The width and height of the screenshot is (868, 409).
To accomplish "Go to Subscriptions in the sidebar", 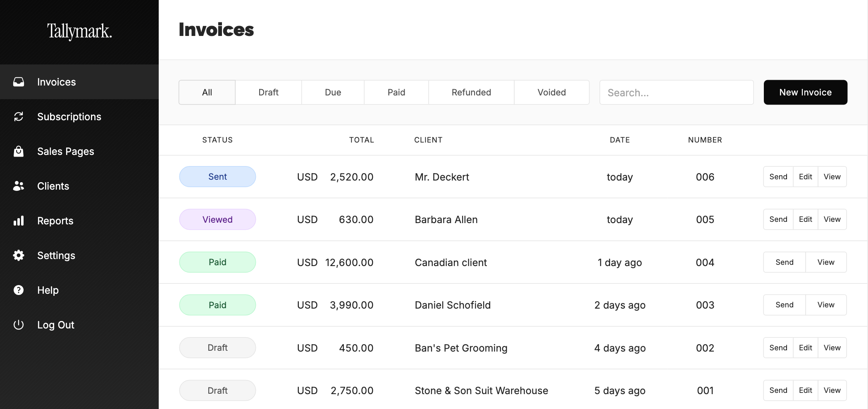I will (79, 117).
